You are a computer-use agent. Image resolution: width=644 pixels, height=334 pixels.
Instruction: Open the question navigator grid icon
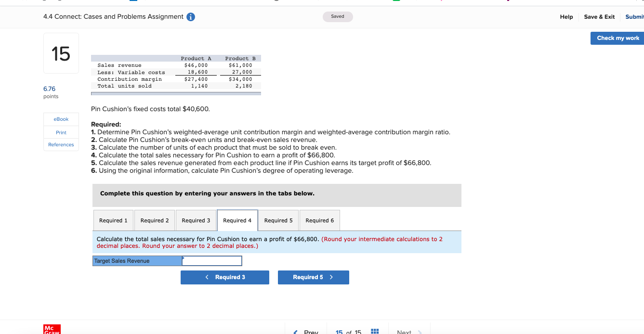(x=374, y=331)
